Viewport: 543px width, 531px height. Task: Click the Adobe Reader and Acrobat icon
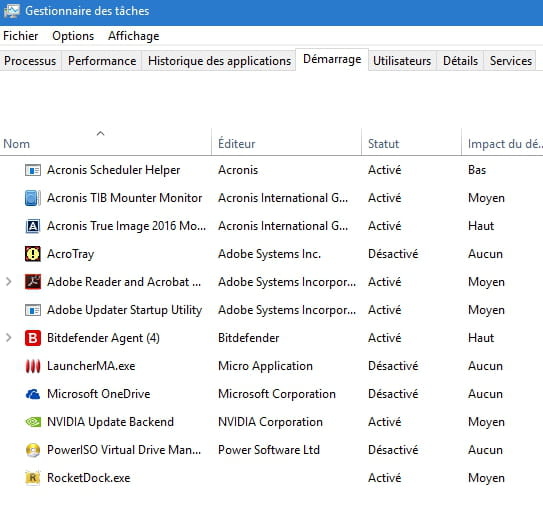point(33,282)
